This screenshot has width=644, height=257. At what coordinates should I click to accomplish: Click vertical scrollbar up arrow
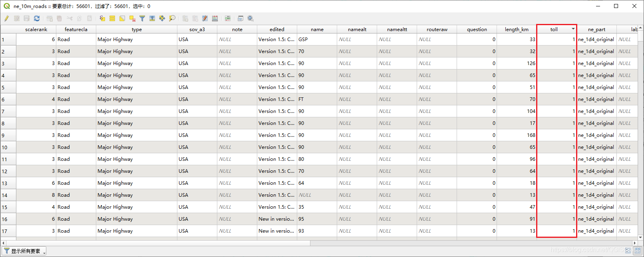pos(641,28)
